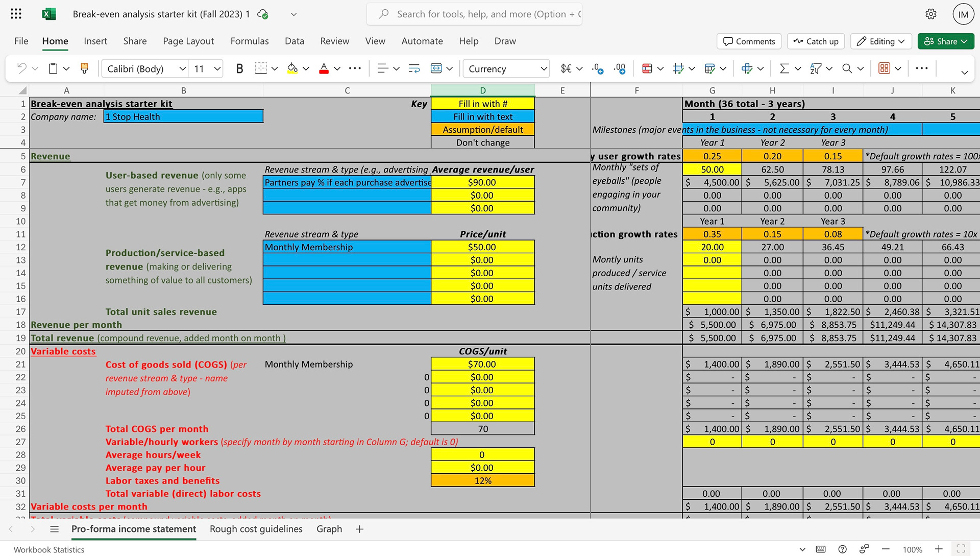The height and width of the screenshot is (556, 980).
Task: Switch to the Formulas tab
Action: tap(250, 41)
